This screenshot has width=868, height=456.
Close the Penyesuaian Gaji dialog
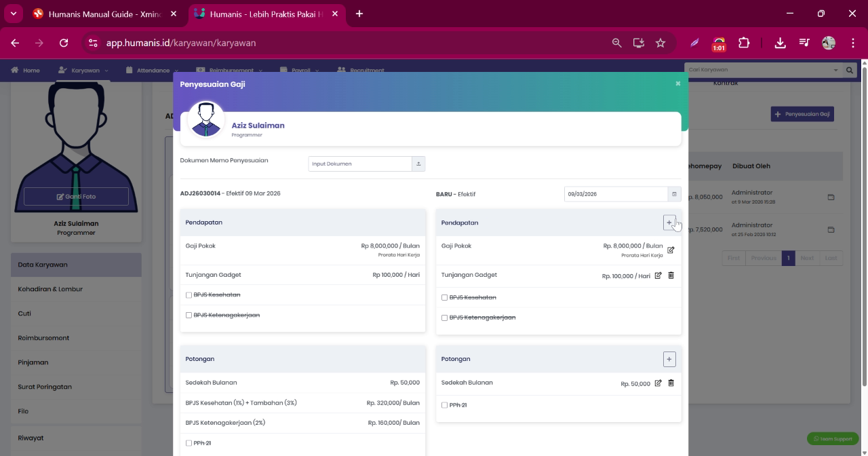677,83
